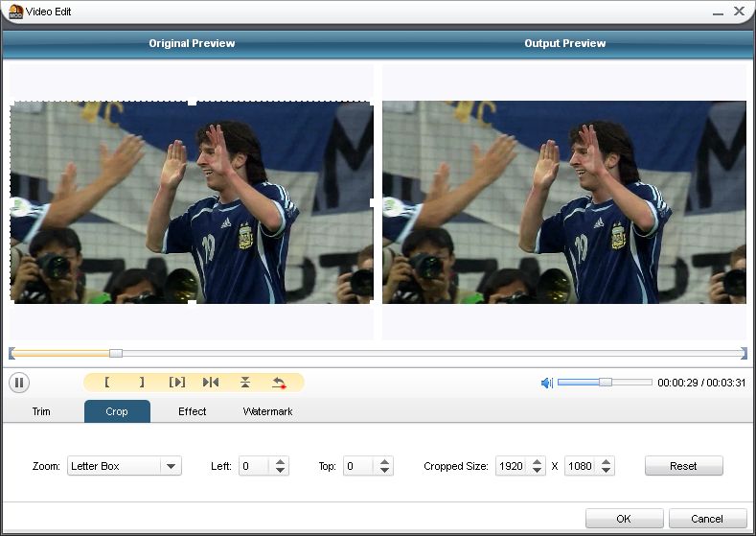Click the timeline start bracket marker
Viewport: 756px width, 536px height.
tap(11, 353)
